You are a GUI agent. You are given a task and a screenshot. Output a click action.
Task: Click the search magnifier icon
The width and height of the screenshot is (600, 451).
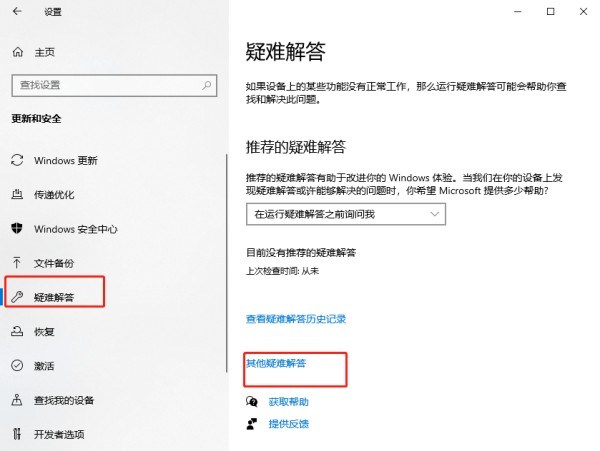pos(207,85)
